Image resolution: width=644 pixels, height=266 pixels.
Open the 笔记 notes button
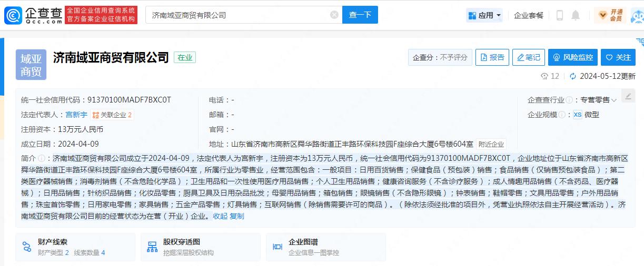coord(528,57)
